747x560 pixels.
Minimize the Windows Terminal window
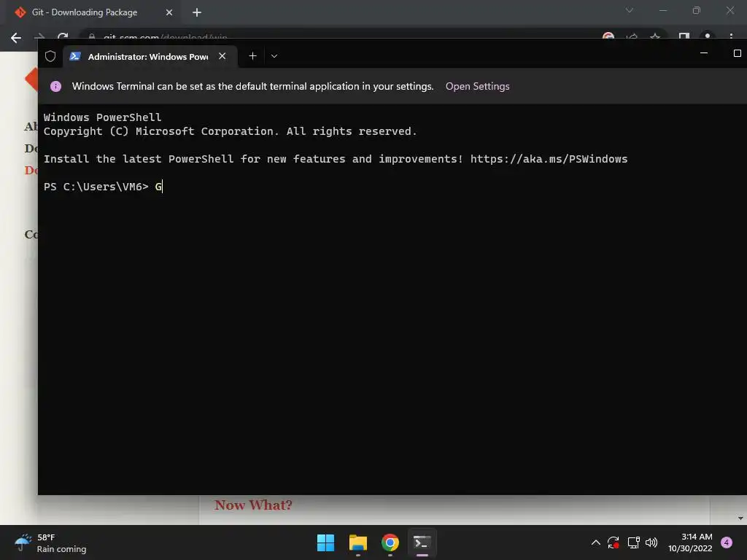[704, 53]
